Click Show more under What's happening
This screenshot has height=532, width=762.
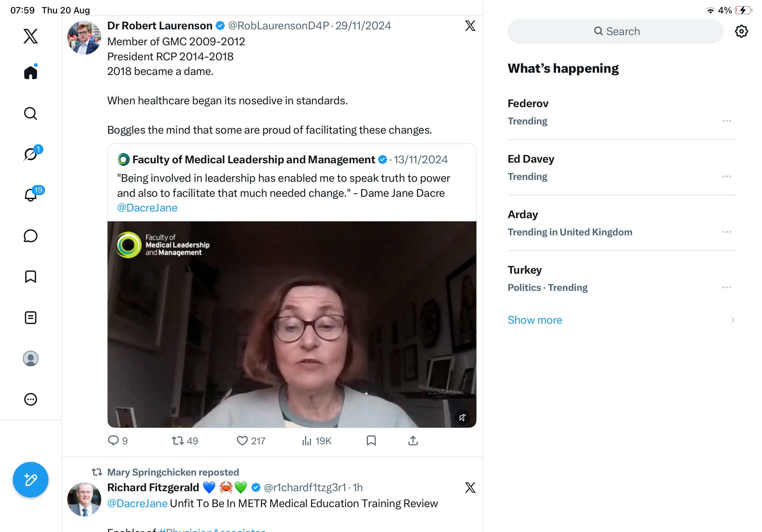[x=535, y=320]
